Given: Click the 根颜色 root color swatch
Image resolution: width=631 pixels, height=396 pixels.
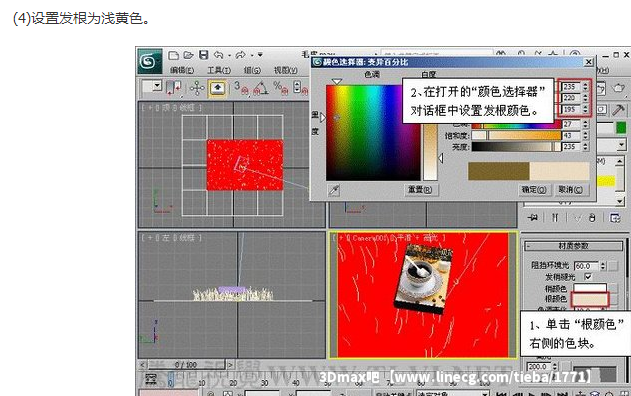Looking at the screenshot, I should point(590,299).
